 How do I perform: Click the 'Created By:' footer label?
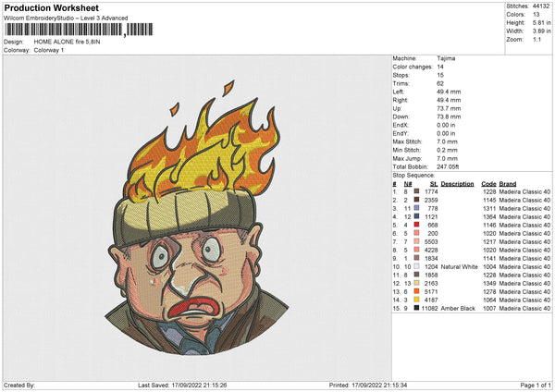click(19, 385)
